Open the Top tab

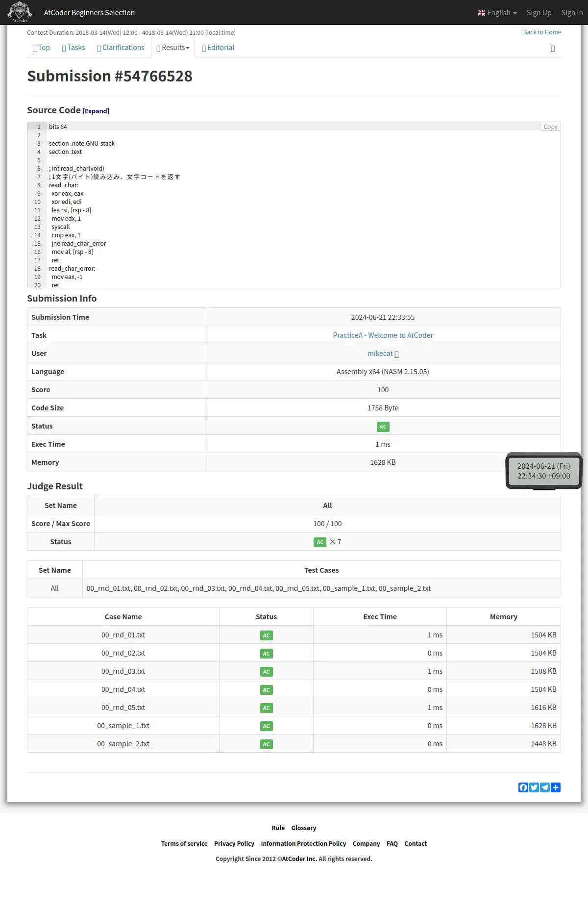41,48
